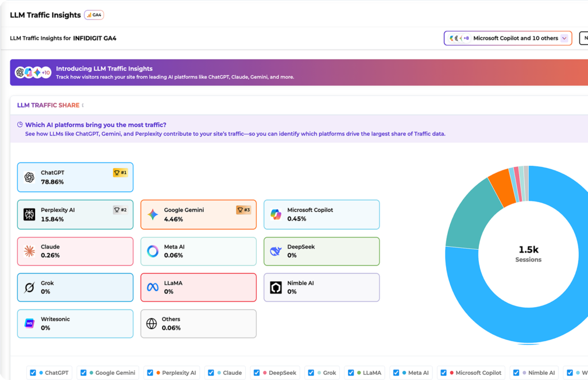This screenshot has height=380, width=588.
Task: Disable the DeepSeek legend checkbox
Action: click(x=257, y=373)
